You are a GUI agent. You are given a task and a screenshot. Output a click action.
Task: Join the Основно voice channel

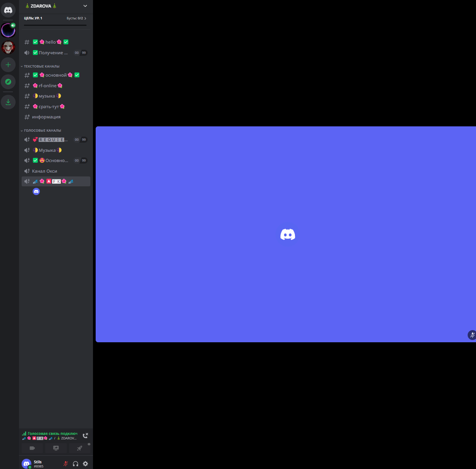56,161
